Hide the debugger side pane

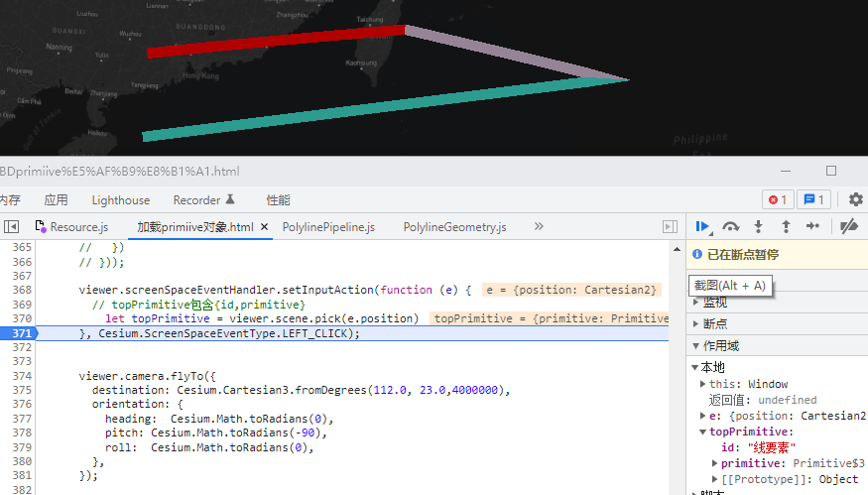[x=670, y=227]
